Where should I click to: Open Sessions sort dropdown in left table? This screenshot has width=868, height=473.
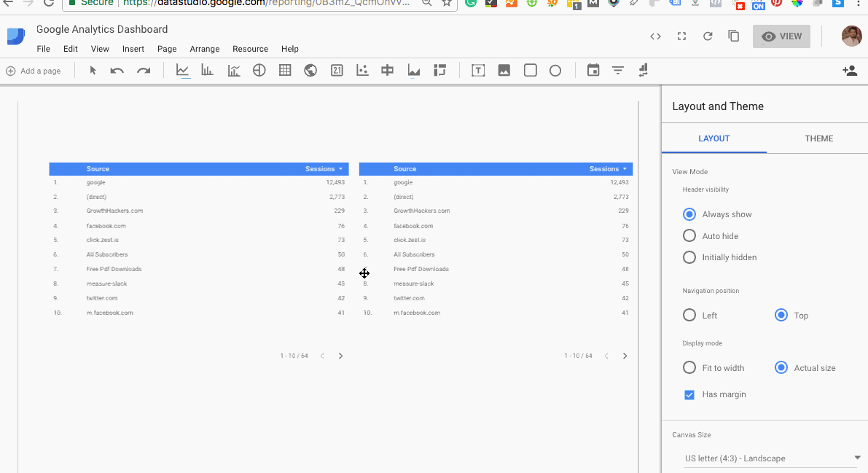(x=340, y=169)
